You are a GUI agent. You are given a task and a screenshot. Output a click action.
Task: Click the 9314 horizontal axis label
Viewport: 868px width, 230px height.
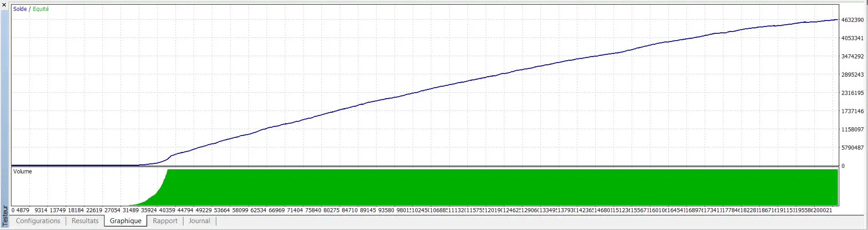41,210
